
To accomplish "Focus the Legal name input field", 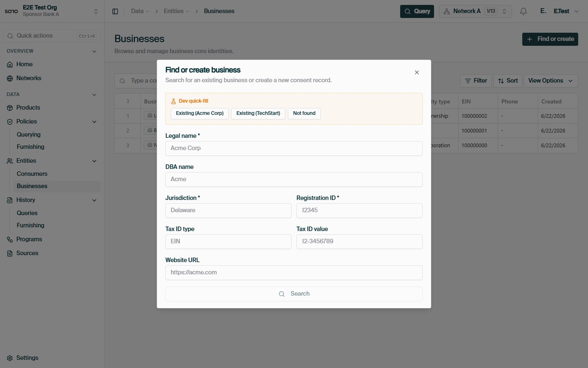I will tap(294, 148).
